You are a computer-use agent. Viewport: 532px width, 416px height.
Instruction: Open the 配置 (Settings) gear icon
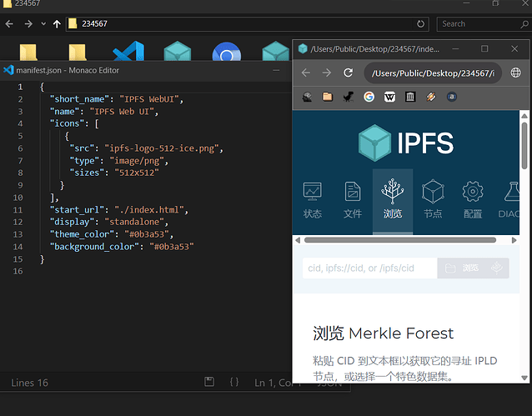pos(473,192)
